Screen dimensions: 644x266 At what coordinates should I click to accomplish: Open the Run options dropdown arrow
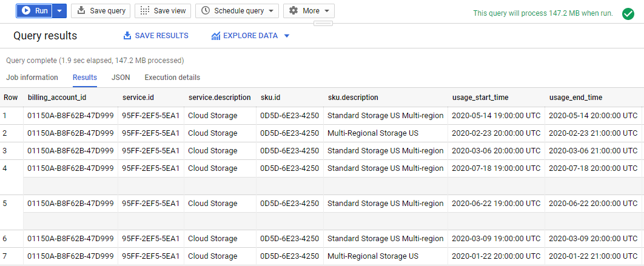[x=59, y=11]
